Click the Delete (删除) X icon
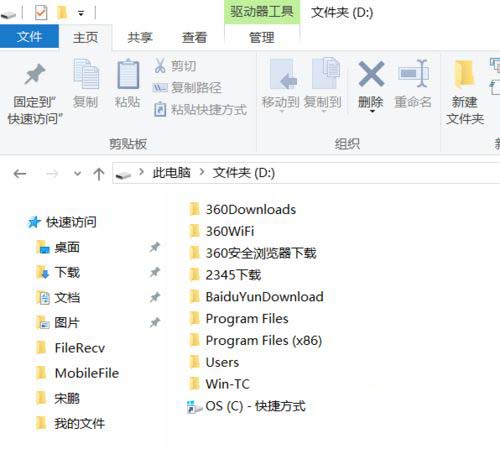The height and width of the screenshot is (449, 500). [371, 74]
